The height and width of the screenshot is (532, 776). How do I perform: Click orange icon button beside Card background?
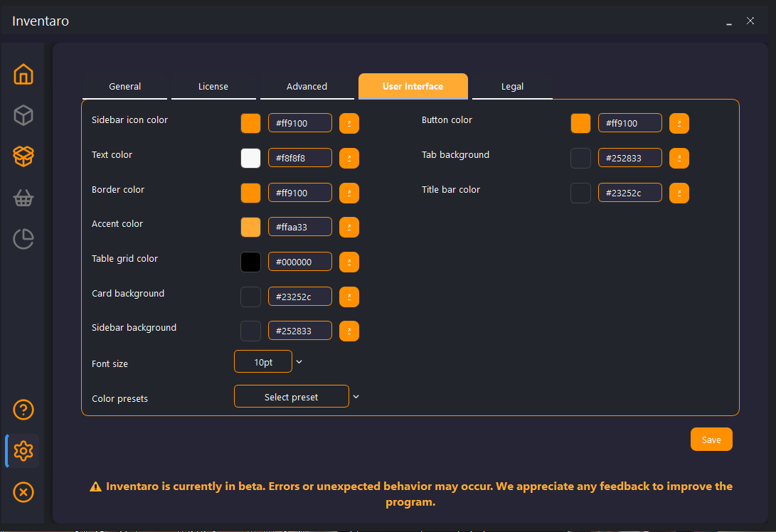[x=349, y=297]
